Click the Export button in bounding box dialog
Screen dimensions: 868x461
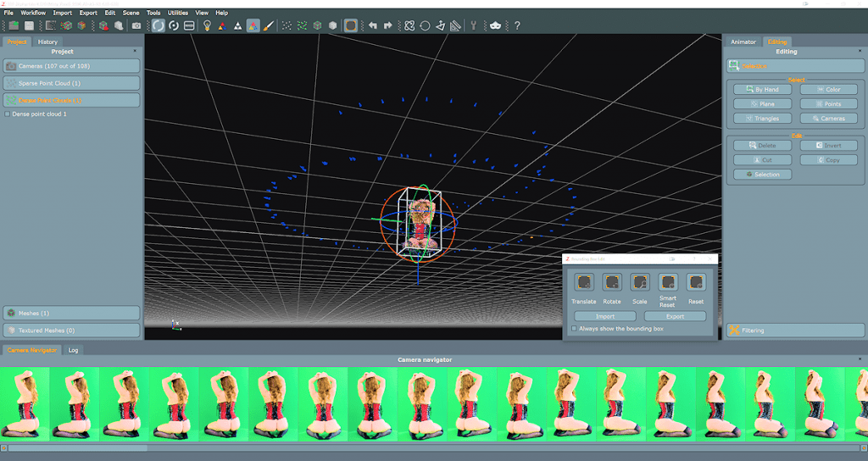[675, 316]
